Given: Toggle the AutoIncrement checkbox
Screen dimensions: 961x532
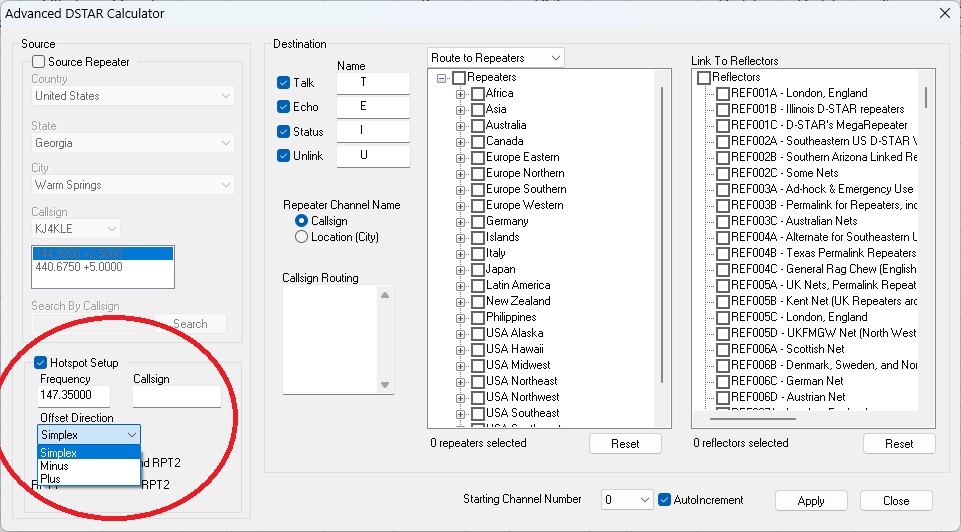Looking at the screenshot, I should 664,500.
